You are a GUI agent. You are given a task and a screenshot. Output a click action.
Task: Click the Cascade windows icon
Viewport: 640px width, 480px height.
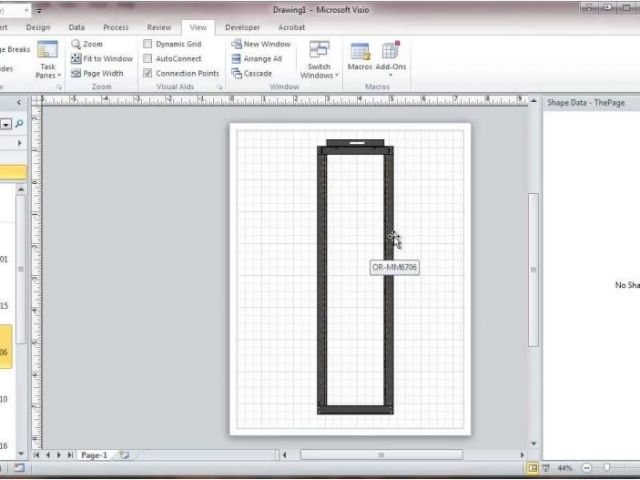[x=236, y=73]
